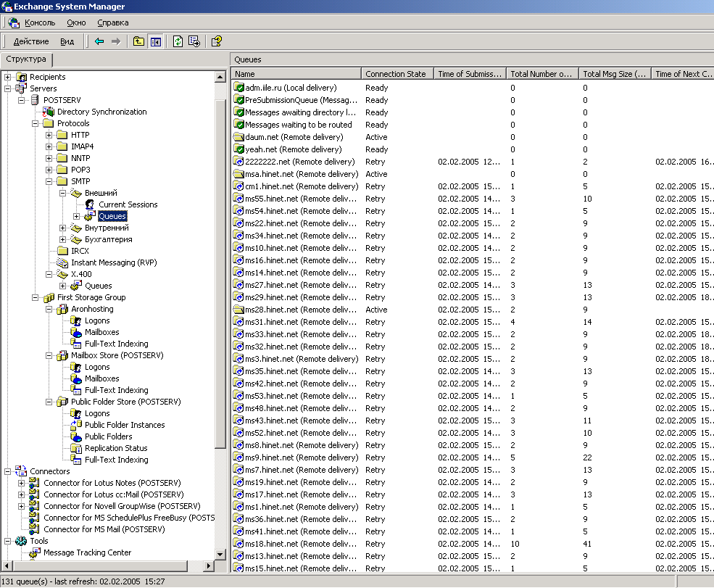This screenshot has width=714, height=588.
Task: Open the Действие menu
Action: [x=31, y=41]
